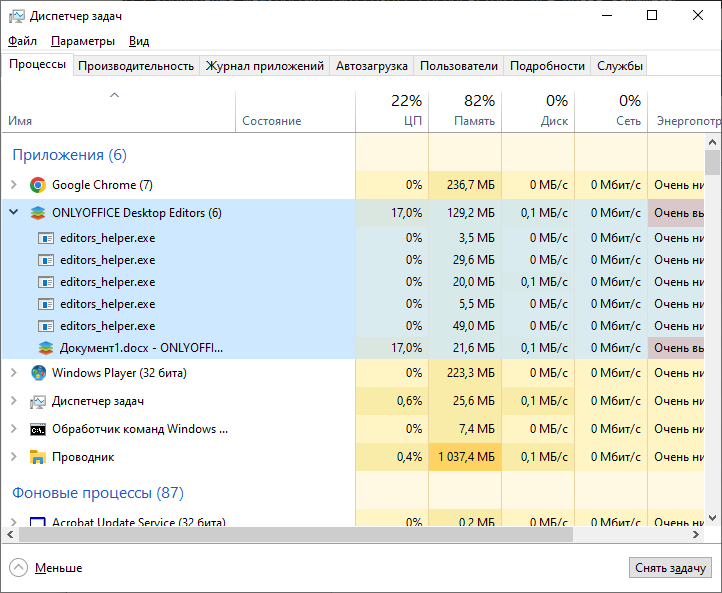Click the Google Chrome icon in the process list

tap(38, 185)
